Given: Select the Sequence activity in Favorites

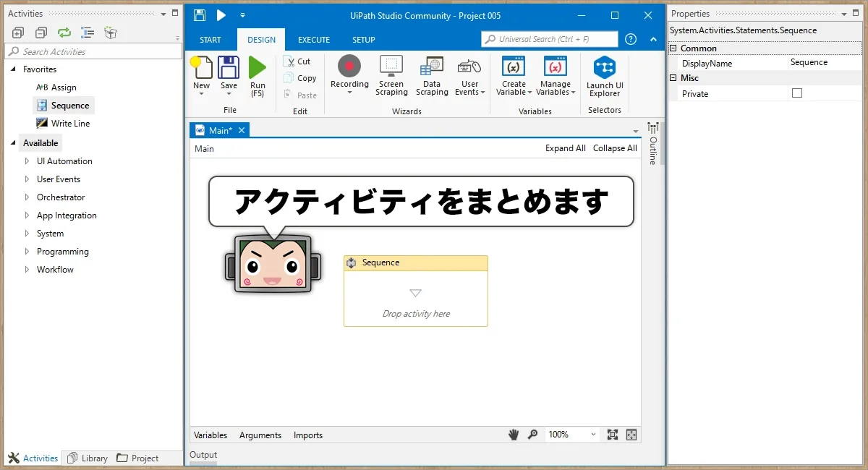Looking at the screenshot, I should coord(64,106).
